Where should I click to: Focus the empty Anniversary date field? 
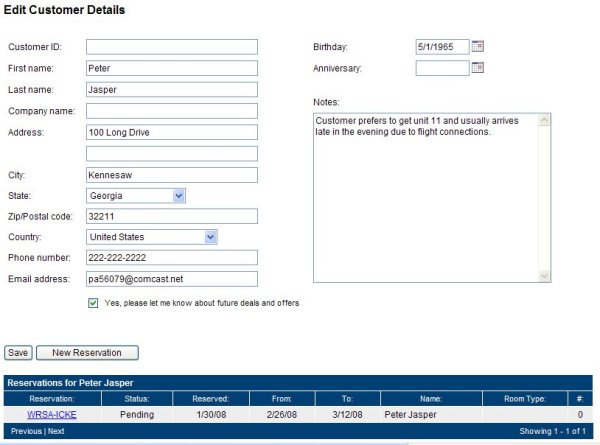[x=442, y=68]
